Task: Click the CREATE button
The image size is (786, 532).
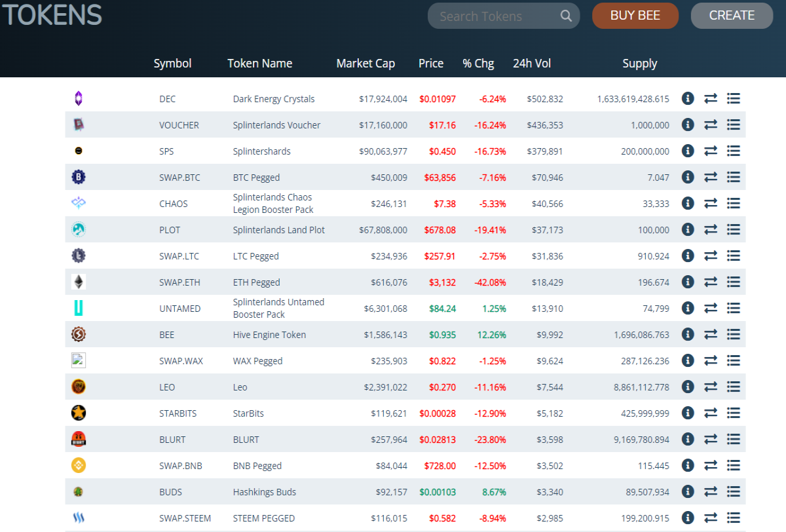Action: (x=732, y=16)
